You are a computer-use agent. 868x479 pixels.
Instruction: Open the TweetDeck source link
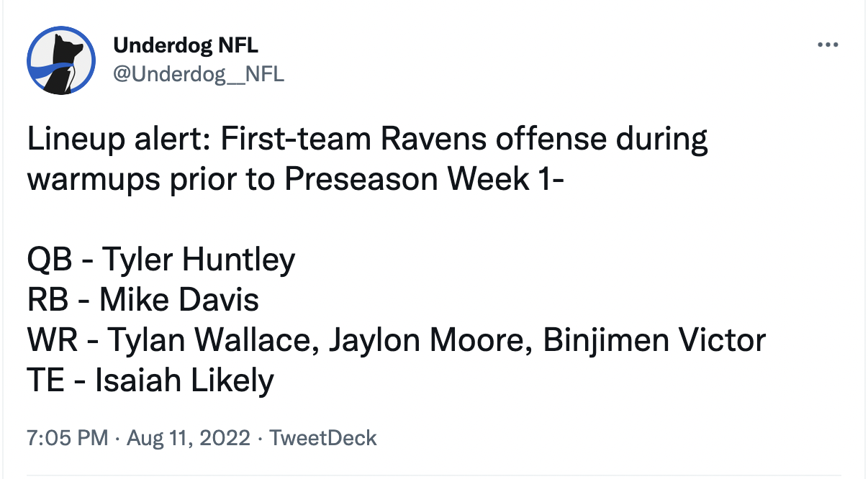[322, 437]
